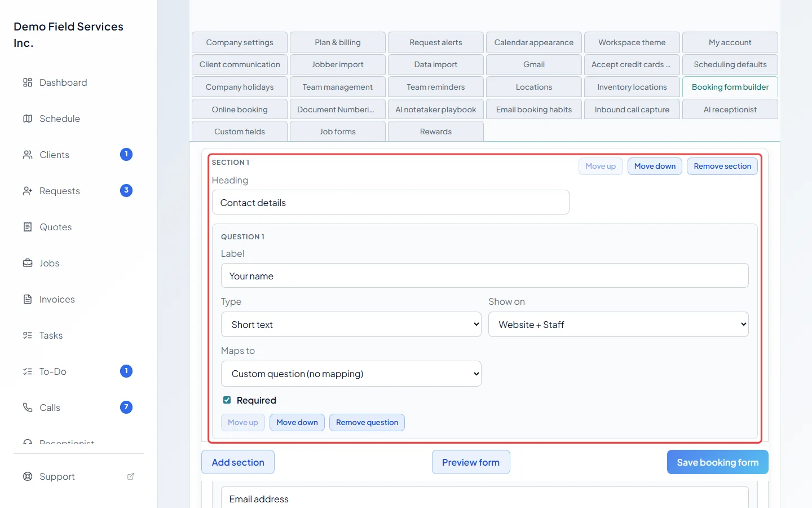
Task: Click the Invoices file icon
Action: click(x=28, y=299)
